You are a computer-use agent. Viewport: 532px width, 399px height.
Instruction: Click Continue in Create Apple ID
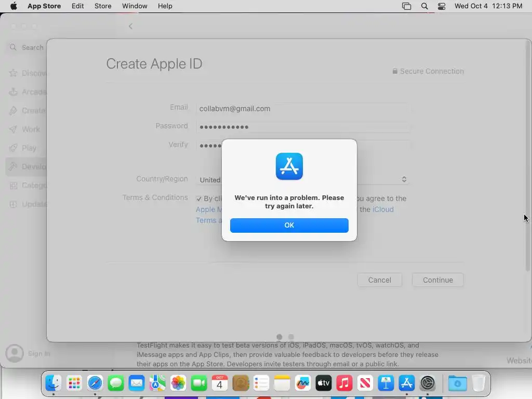pyautogui.click(x=437, y=280)
